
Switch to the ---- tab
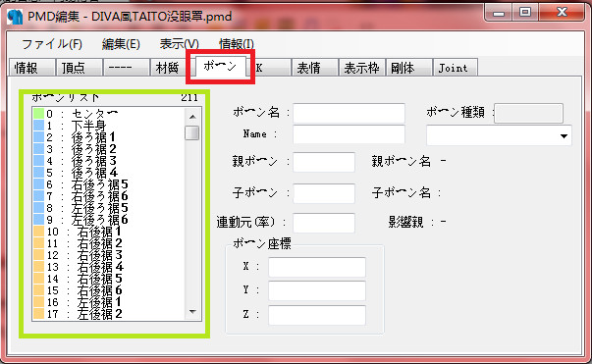tap(126, 68)
